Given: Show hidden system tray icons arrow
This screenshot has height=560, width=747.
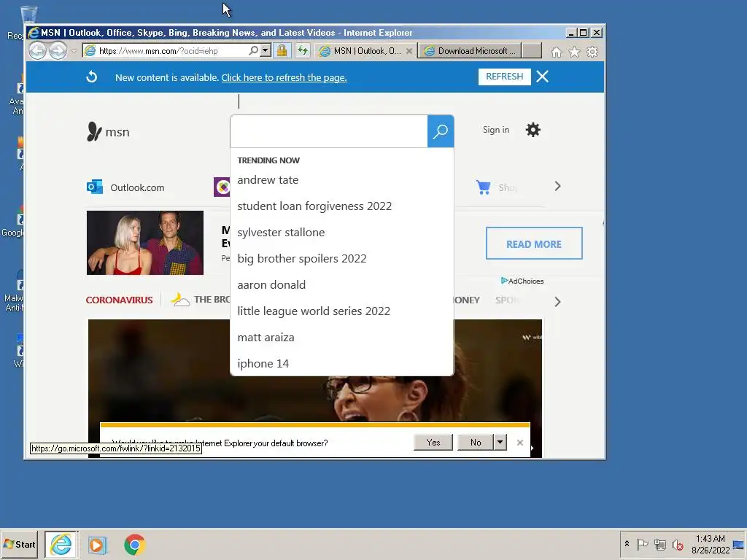Looking at the screenshot, I should [627, 544].
